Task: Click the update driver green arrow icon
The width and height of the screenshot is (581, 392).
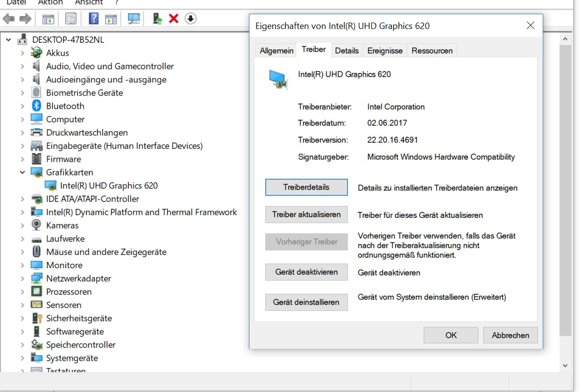Action: (x=157, y=19)
